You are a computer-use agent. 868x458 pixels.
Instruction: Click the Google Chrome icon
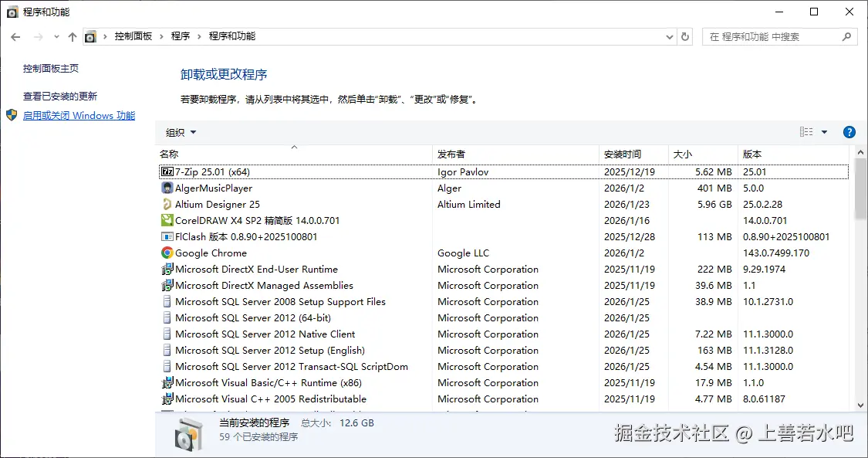click(x=167, y=253)
